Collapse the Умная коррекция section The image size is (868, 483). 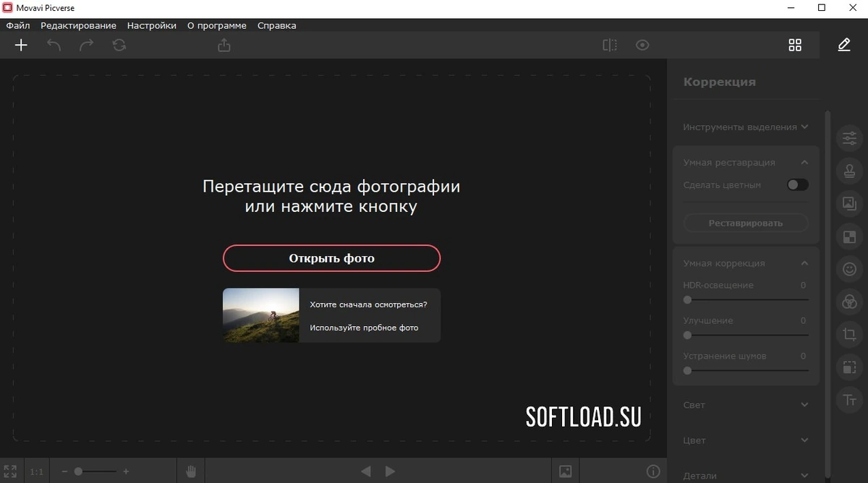pyautogui.click(x=804, y=263)
